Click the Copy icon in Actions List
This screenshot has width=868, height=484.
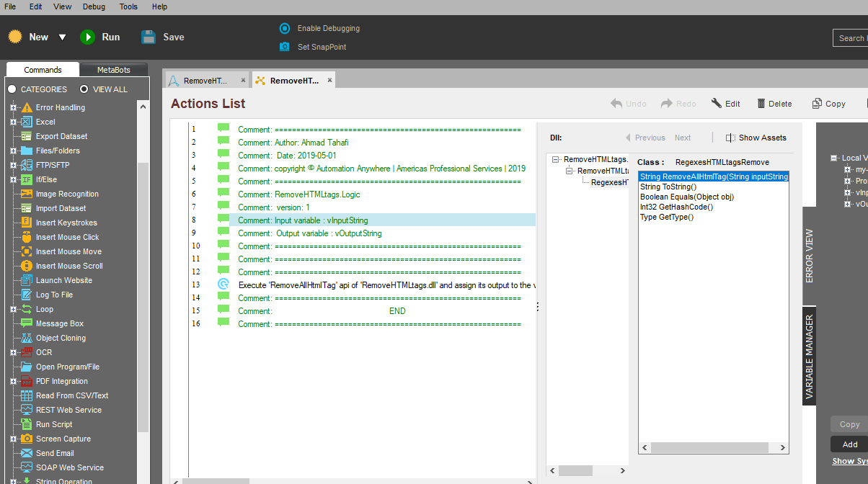click(817, 104)
